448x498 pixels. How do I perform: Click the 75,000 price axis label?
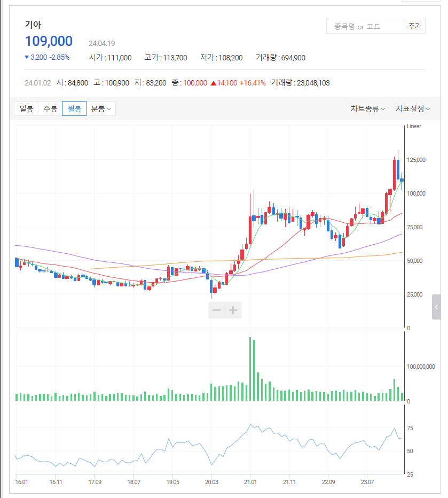(x=415, y=227)
